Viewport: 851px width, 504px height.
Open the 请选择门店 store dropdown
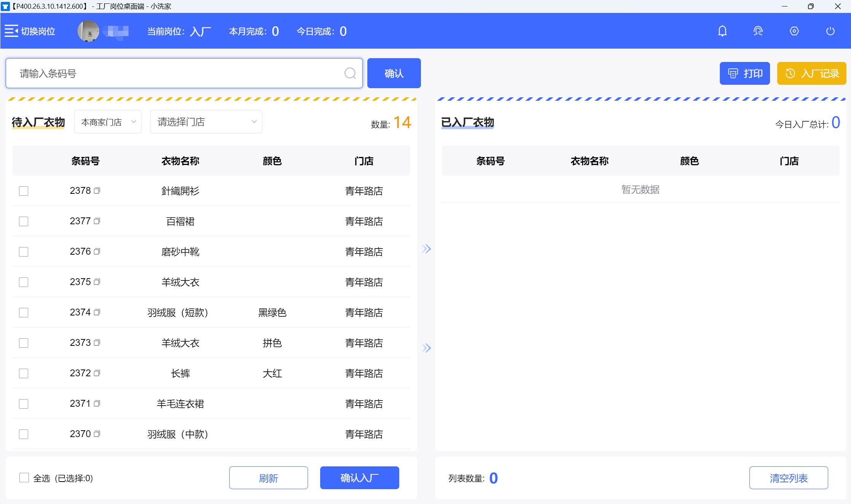(206, 122)
